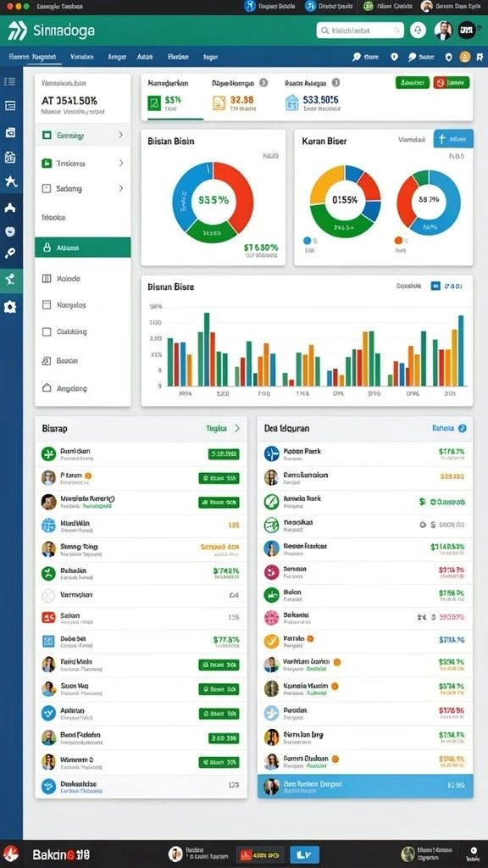The width and height of the screenshot is (488, 868).
Task: Click the lock icon in the highlighted green sidebar item
Action: click(47, 248)
